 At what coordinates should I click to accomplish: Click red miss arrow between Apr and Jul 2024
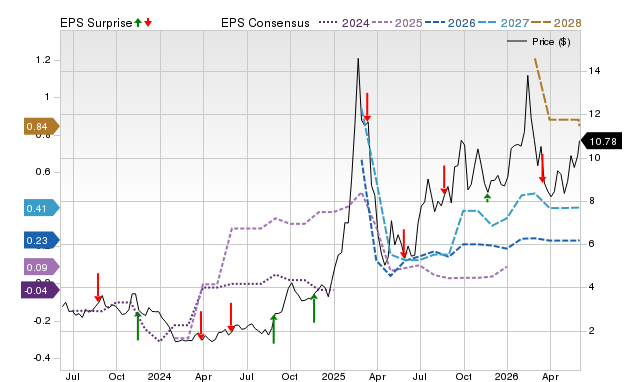231,318
